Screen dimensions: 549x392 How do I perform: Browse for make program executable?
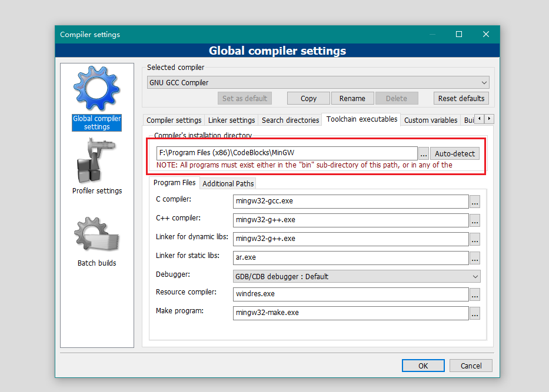[475, 314]
